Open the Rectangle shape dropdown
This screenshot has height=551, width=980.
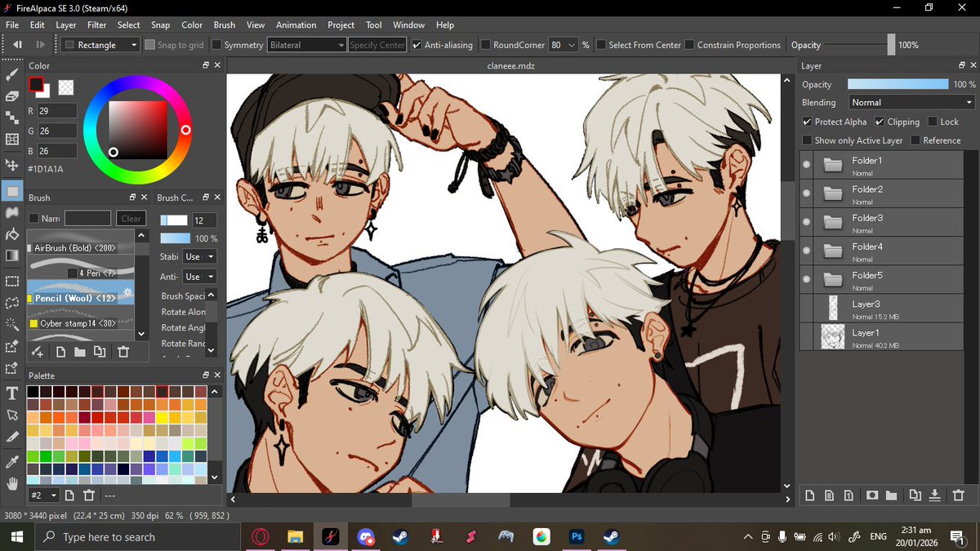pos(101,45)
